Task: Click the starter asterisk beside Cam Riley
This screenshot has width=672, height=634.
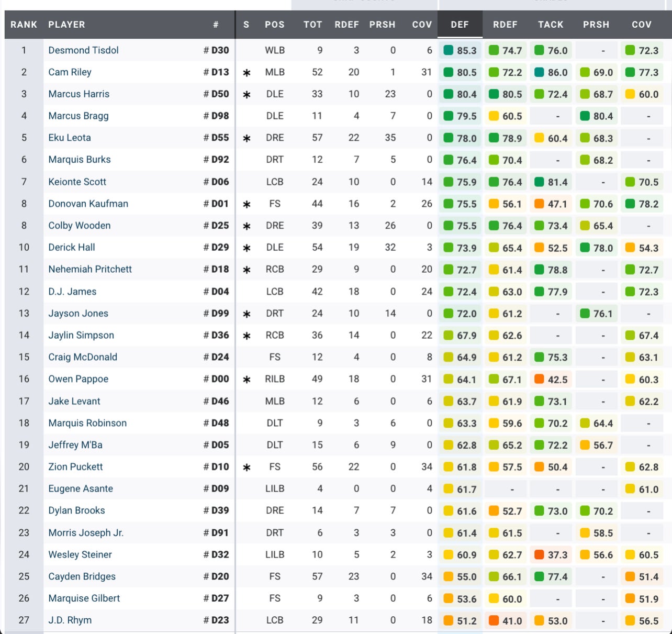Action: coord(247,73)
